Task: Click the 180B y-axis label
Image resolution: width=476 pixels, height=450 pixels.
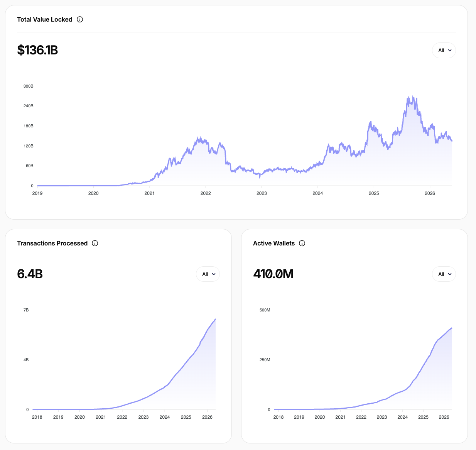Action: [29, 126]
